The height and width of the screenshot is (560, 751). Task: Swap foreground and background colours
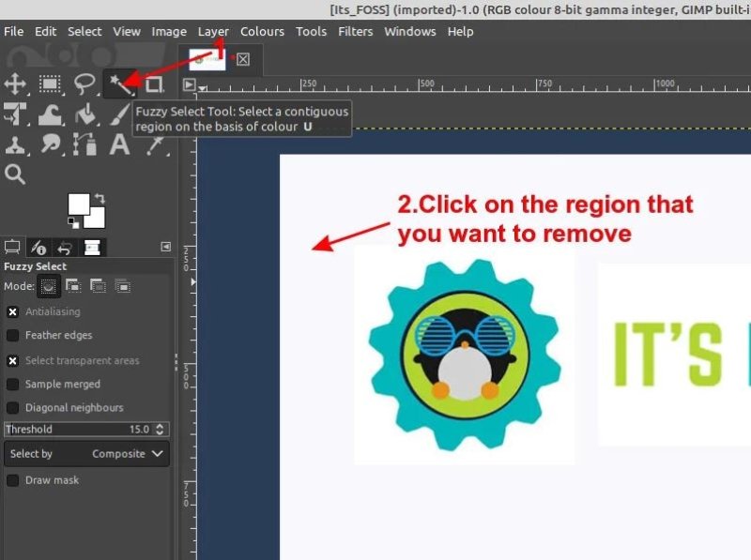(x=99, y=198)
